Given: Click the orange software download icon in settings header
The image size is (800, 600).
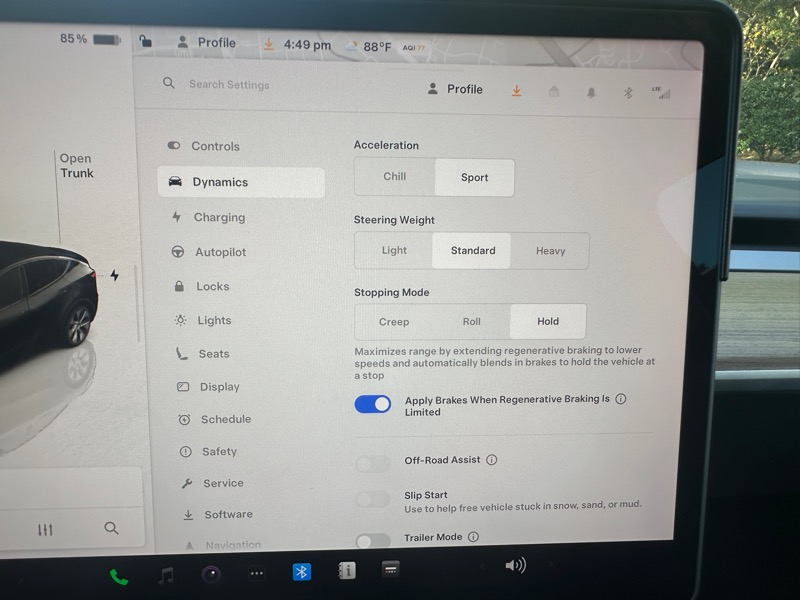Looking at the screenshot, I should 517,91.
